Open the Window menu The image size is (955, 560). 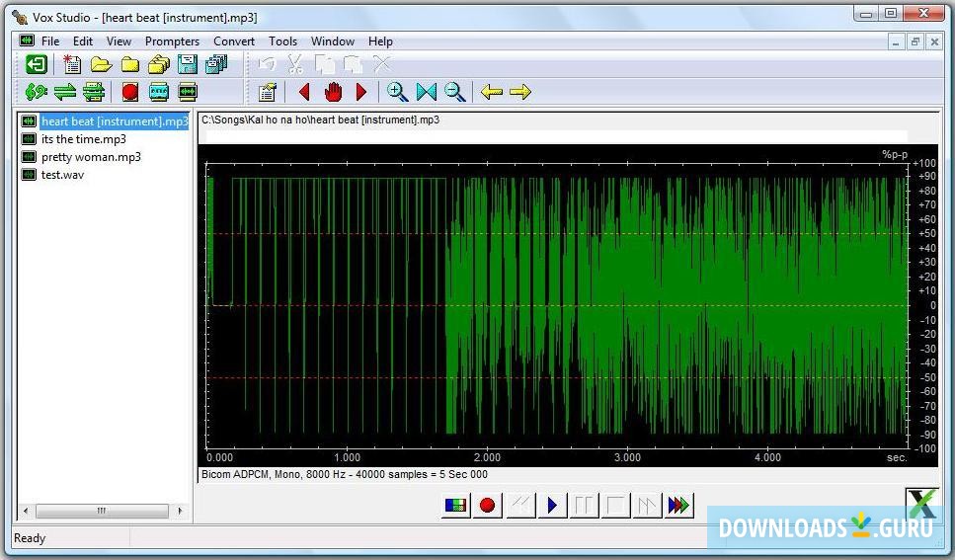coord(333,41)
